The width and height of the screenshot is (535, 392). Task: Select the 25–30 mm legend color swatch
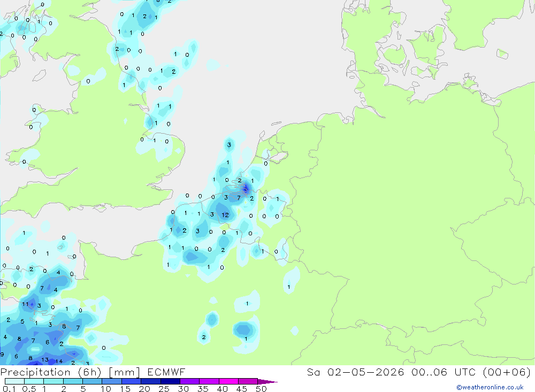[170, 381]
